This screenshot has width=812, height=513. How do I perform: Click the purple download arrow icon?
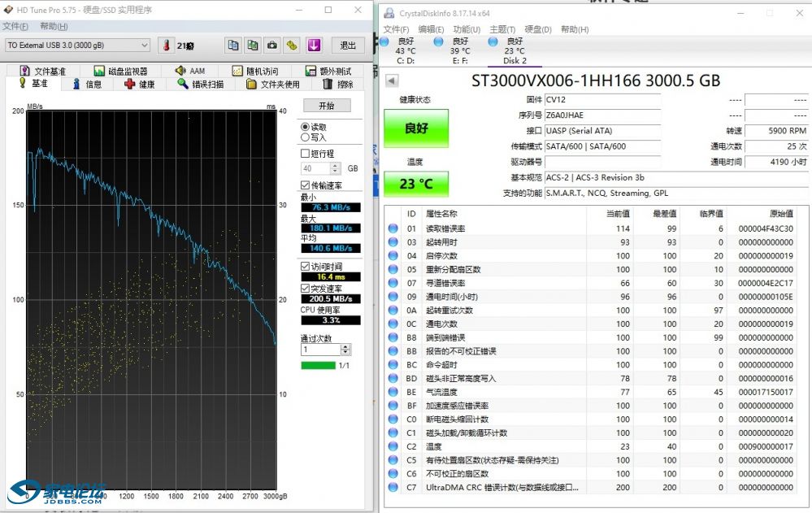click(314, 45)
